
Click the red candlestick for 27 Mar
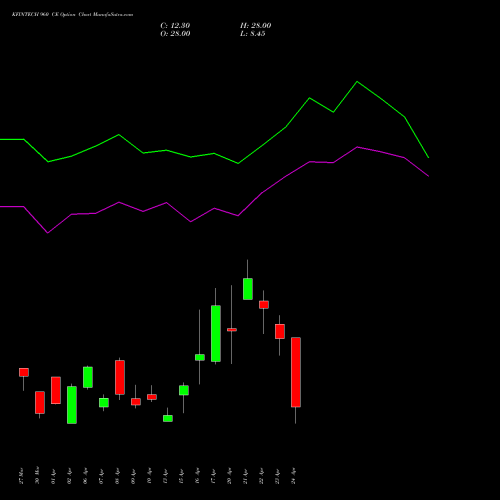tap(24, 372)
